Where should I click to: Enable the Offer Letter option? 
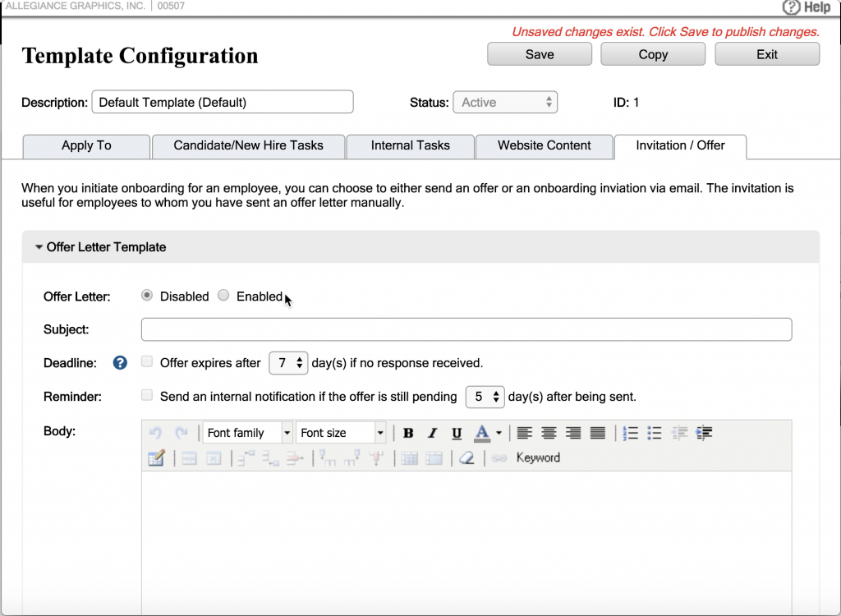point(223,296)
